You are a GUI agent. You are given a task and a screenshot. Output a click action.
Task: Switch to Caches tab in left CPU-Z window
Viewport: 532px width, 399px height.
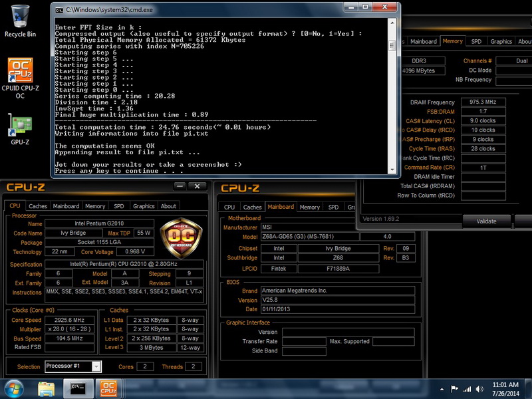click(38, 206)
